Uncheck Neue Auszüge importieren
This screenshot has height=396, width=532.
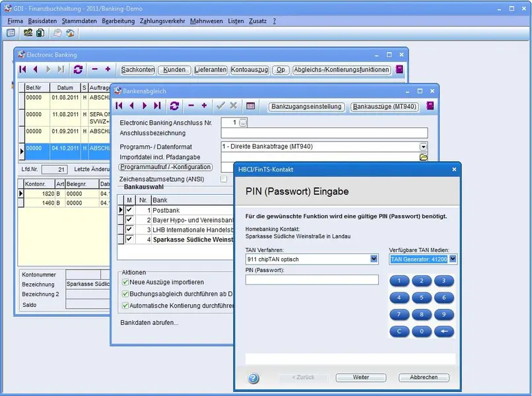point(125,282)
